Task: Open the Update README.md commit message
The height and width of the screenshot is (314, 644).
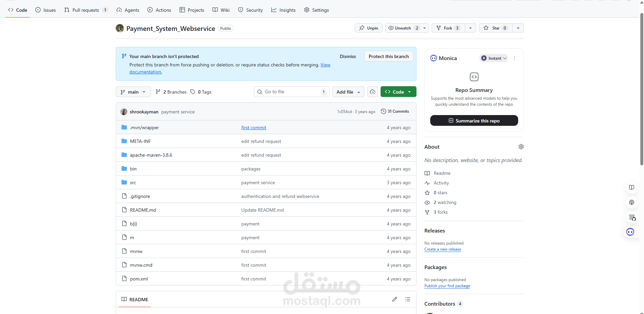Action: click(x=262, y=210)
